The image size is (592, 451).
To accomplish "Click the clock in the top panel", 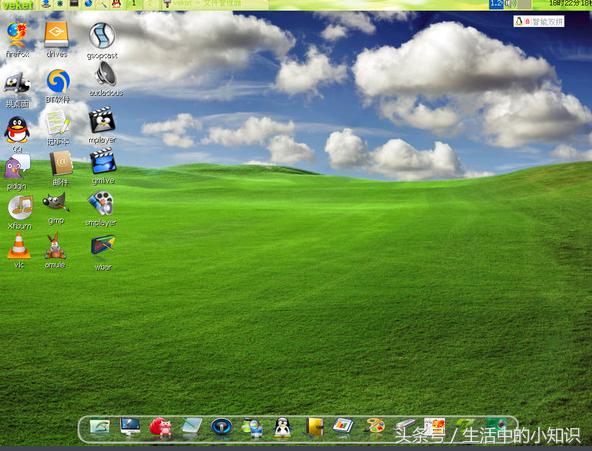I will coord(570,4).
